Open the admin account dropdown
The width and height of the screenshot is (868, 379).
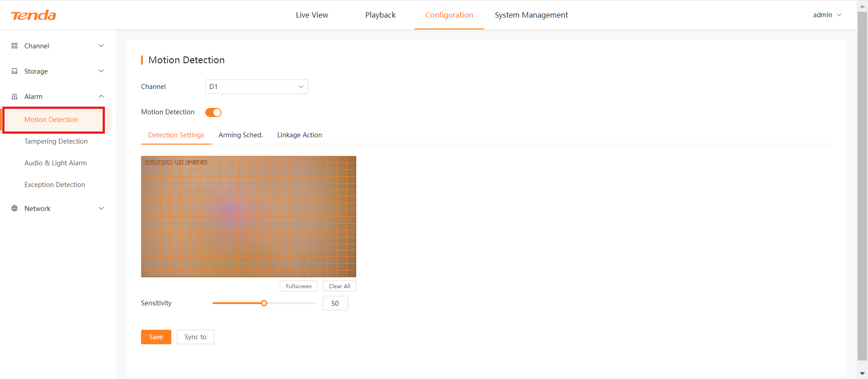pos(827,15)
